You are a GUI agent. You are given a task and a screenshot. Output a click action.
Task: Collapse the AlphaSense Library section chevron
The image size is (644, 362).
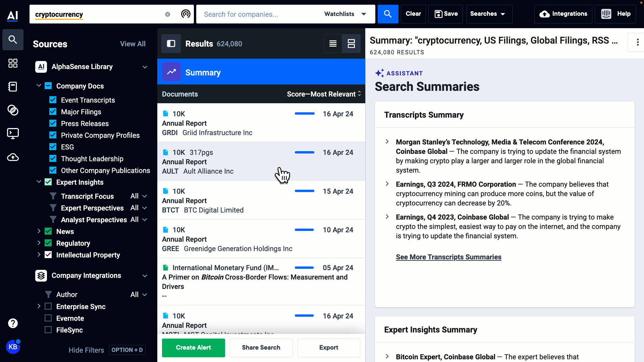click(x=145, y=67)
